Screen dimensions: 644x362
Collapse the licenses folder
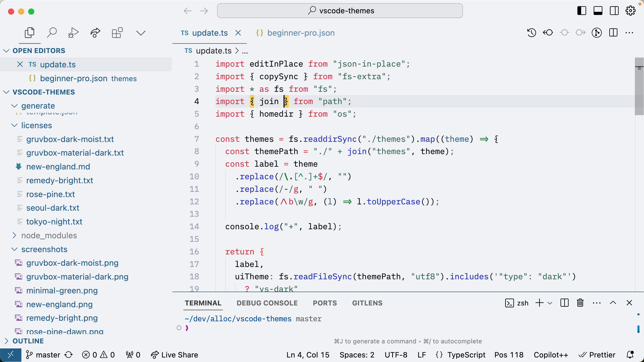(x=36, y=125)
